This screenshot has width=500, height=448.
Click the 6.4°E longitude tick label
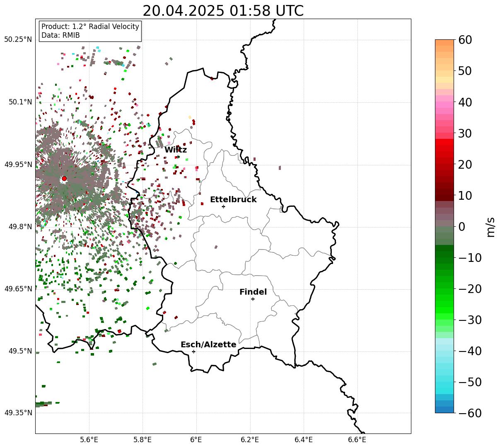tap(303, 440)
